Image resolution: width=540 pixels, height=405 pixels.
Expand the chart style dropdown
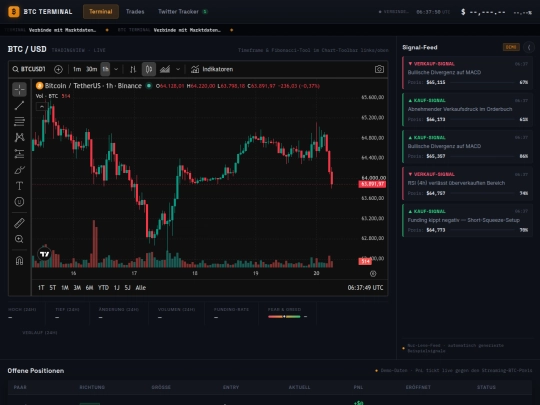[x=178, y=69]
